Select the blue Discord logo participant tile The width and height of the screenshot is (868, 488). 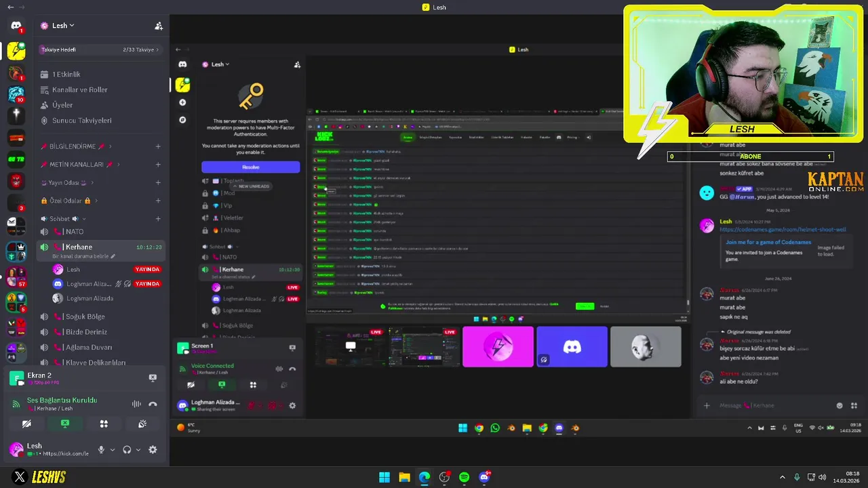click(x=572, y=346)
